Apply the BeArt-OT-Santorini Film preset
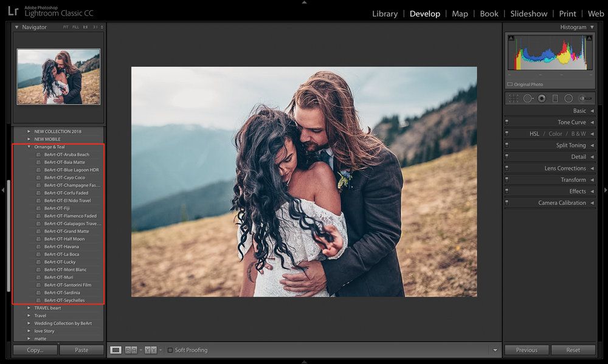Screen dimensions: 608x364 pos(68,285)
